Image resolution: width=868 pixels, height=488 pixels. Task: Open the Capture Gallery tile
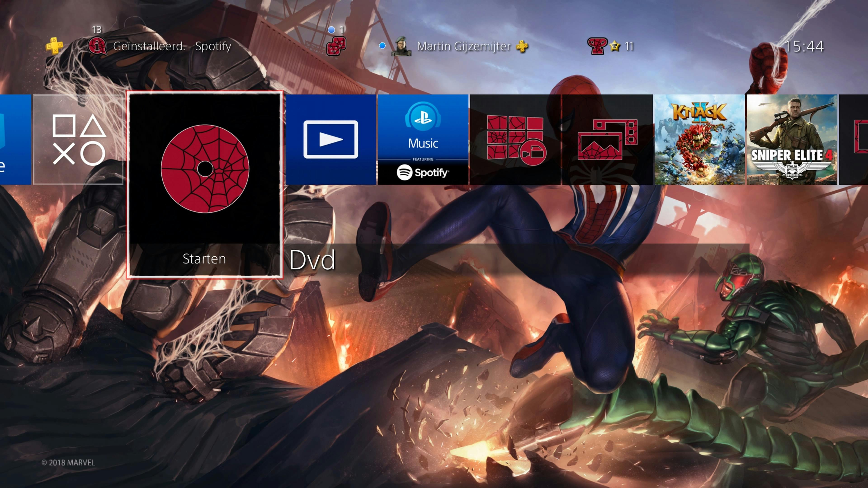[607, 139]
